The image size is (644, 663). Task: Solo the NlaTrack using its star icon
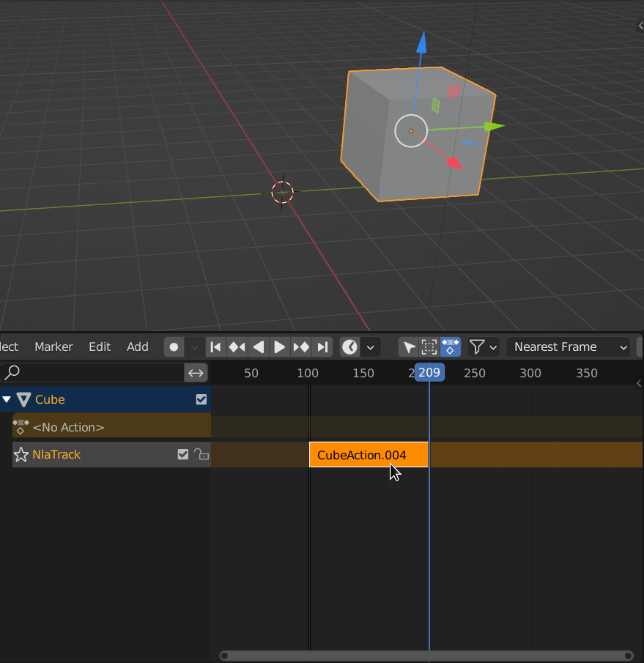pos(22,454)
